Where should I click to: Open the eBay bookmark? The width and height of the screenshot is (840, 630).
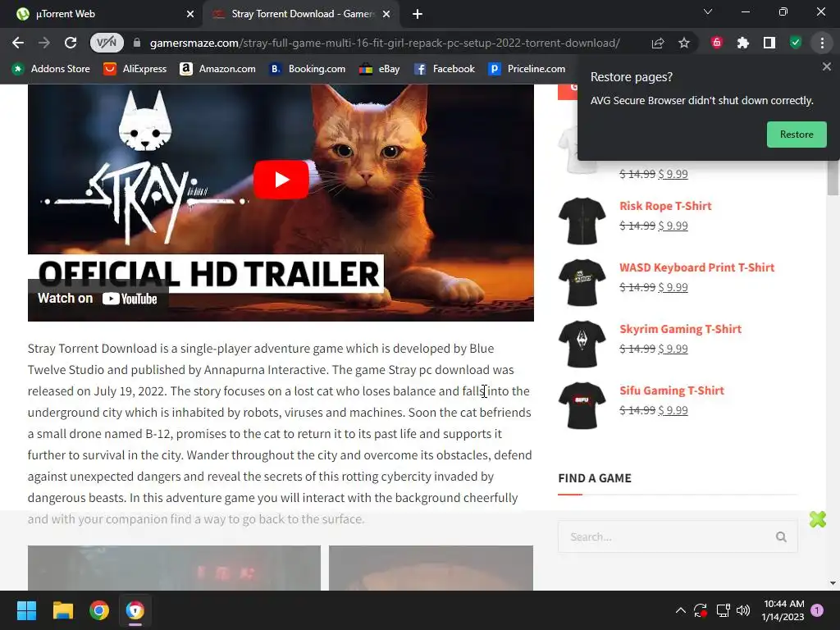379,69
